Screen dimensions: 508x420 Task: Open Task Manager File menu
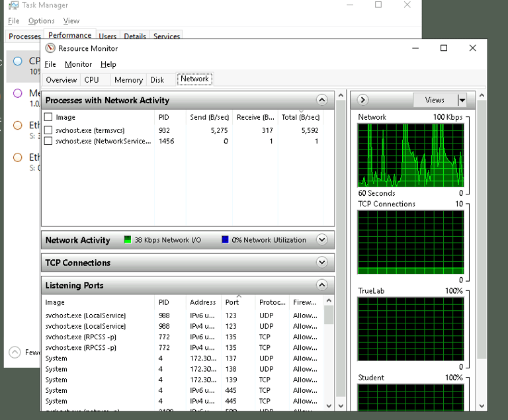point(14,21)
